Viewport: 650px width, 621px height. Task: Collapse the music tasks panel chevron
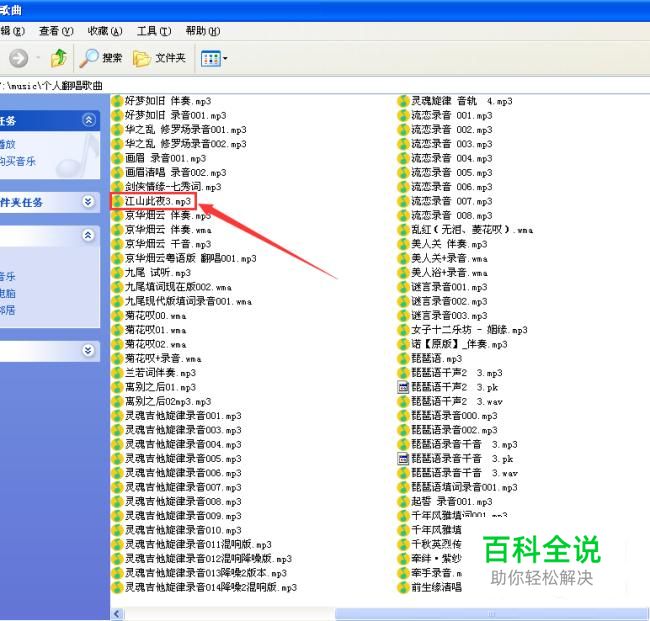pos(88,120)
